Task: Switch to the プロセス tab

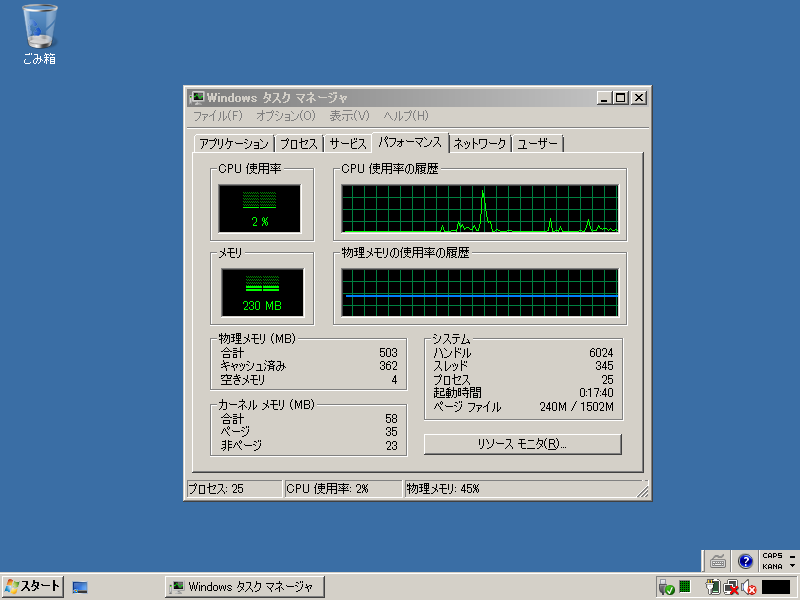Action: click(x=297, y=143)
